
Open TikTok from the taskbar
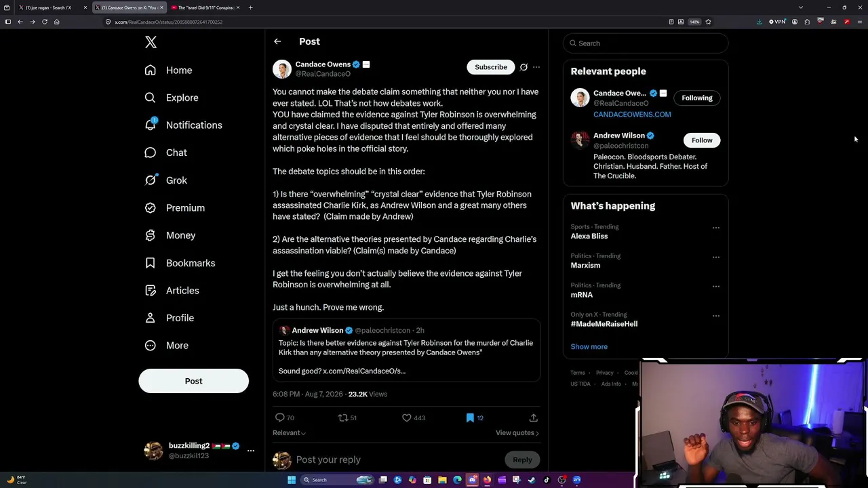(x=547, y=480)
